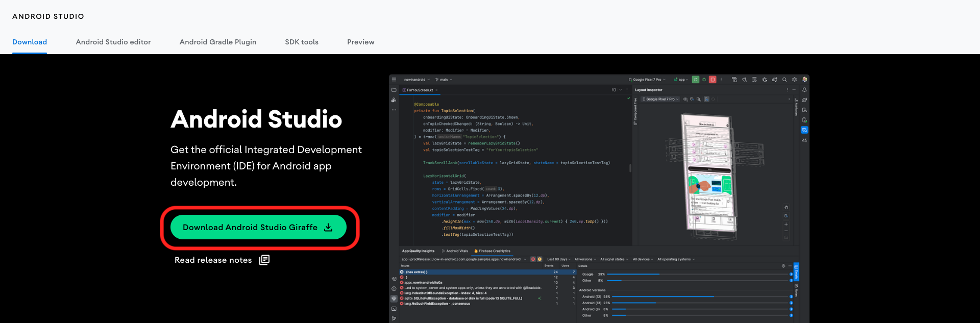Expand the Last 60 days dropdown

(558, 259)
